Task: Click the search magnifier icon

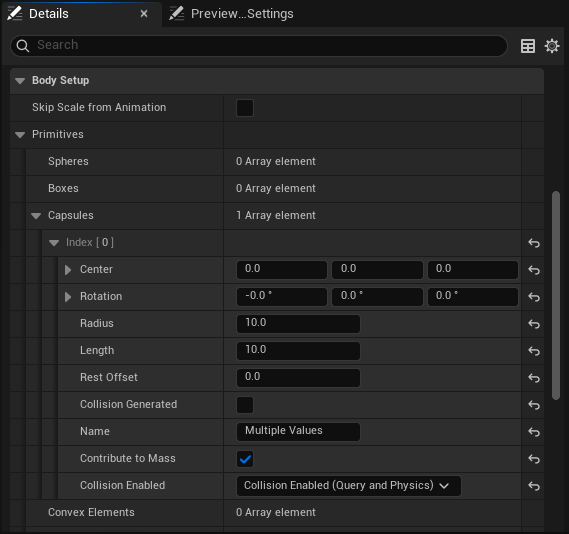Action: 23,46
